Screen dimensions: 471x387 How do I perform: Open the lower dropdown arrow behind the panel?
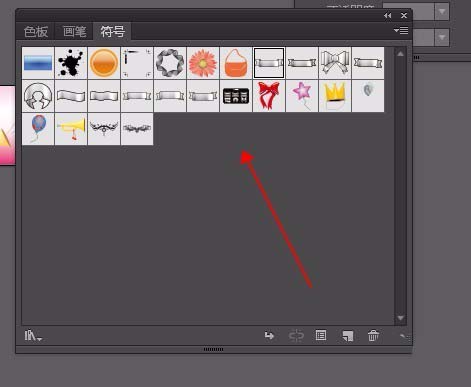(x=442, y=37)
